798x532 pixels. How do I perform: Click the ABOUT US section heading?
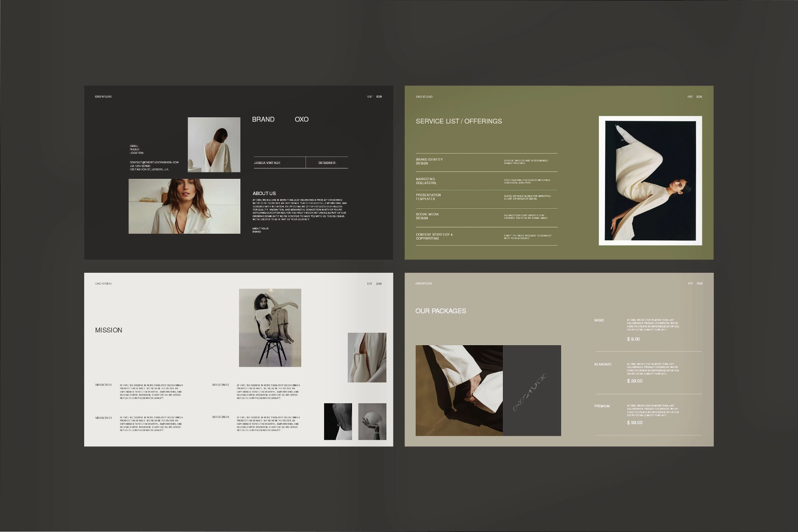pyautogui.click(x=264, y=193)
